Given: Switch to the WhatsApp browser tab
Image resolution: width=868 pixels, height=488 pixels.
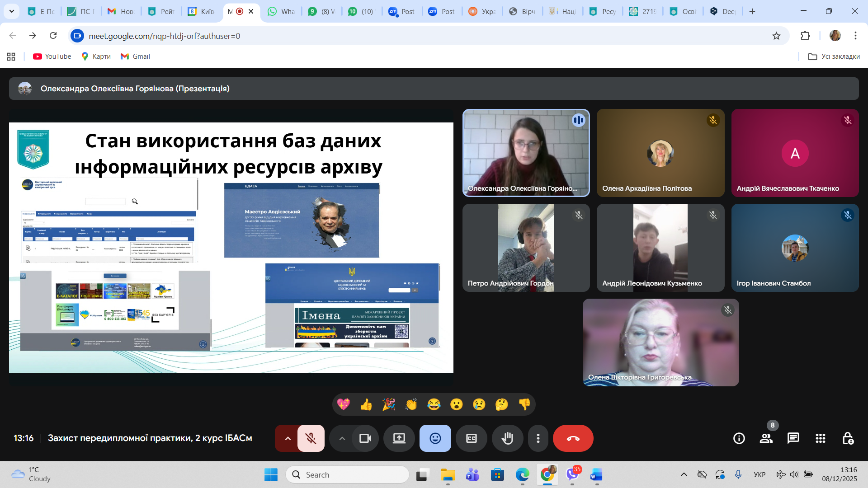Looking at the screenshot, I should (281, 11).
